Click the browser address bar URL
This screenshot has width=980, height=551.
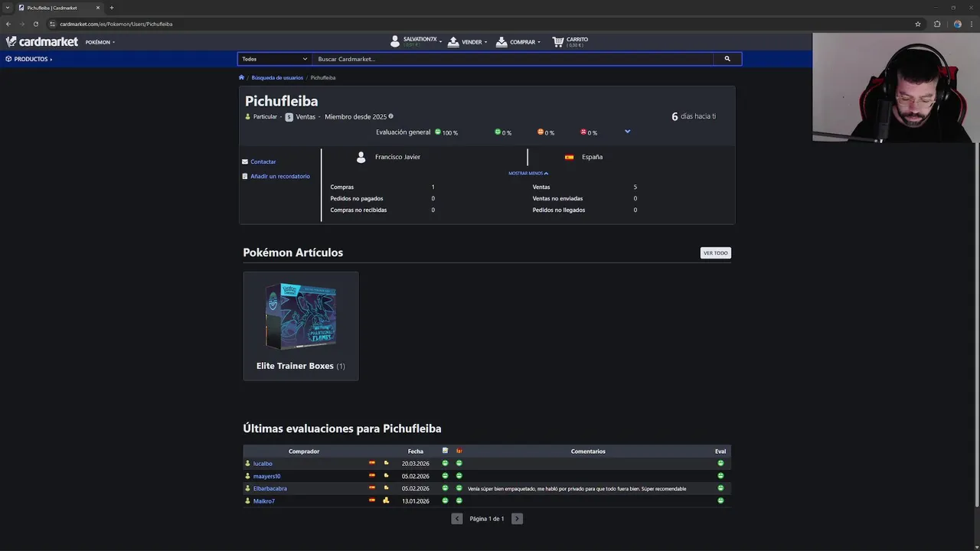tap(116, 24)
